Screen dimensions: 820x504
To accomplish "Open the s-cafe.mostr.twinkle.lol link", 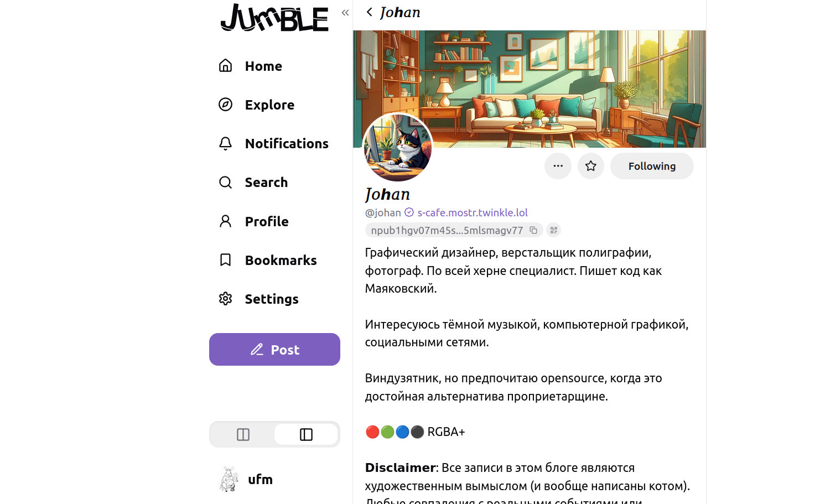I will coord(473,212).
